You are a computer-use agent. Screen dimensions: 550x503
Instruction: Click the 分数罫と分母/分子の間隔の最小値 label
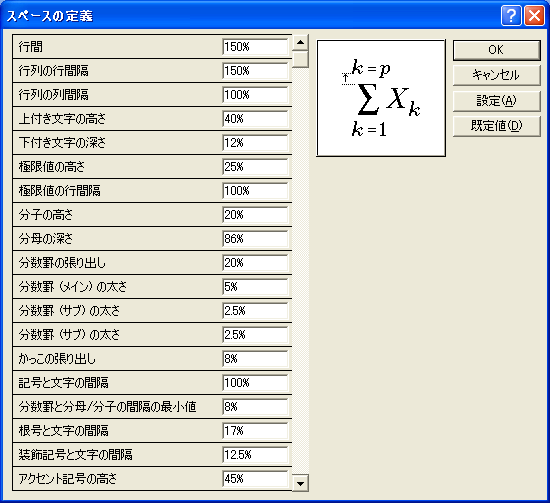(x=108, y=407)
